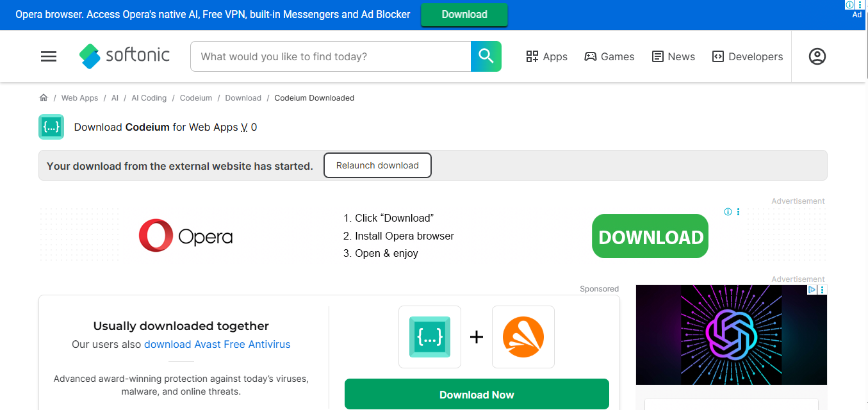Click the 'Usually downloaded together' heading
868x410 pixels.
point(181,326)
